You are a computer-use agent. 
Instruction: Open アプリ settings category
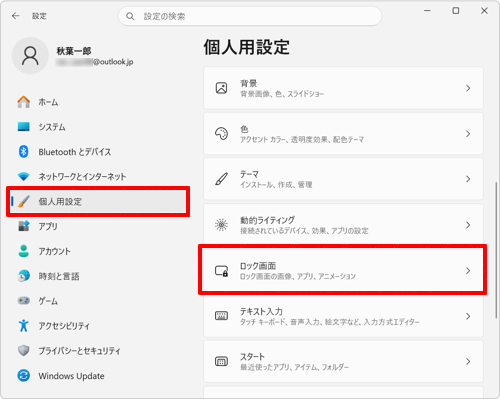98,226
